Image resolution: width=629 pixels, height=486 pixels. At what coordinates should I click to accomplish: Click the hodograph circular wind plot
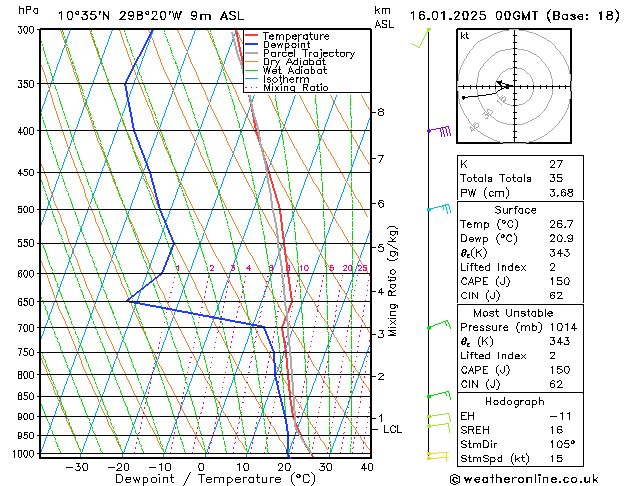(514, 86)
